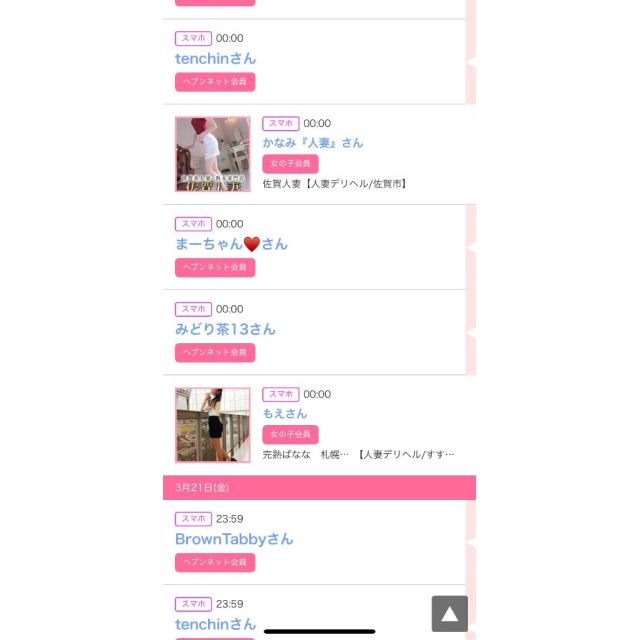The width and height of the screenshot is (640, 640).
Task: Click 女の子会員 badge under かなみ
Action: tap(290, 164)
